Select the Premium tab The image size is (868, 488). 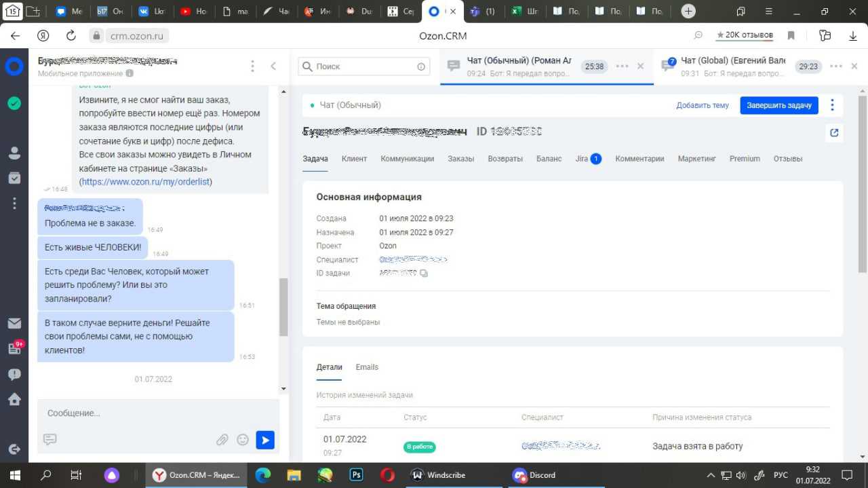point(745,159)
